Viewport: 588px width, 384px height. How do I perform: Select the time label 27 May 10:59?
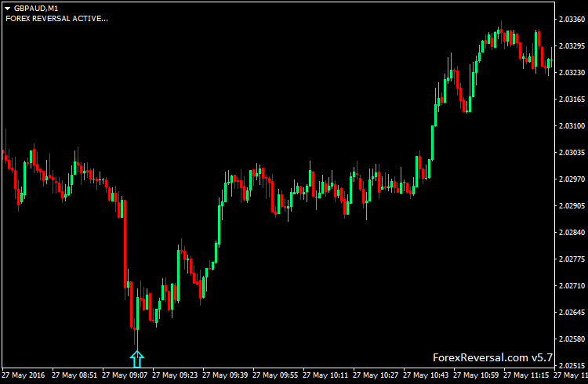coord(476,375)
